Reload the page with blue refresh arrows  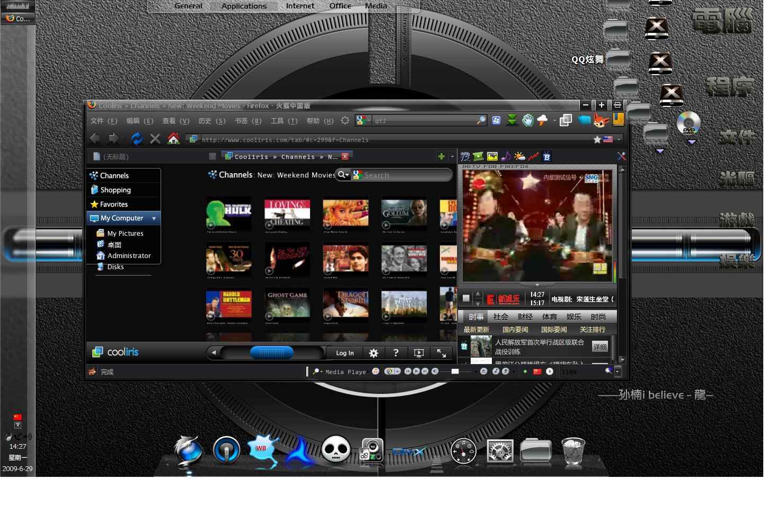[137, 138]
